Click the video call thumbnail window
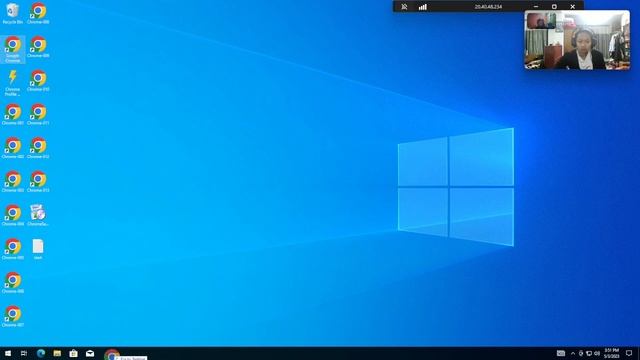 tap(577, 40)
